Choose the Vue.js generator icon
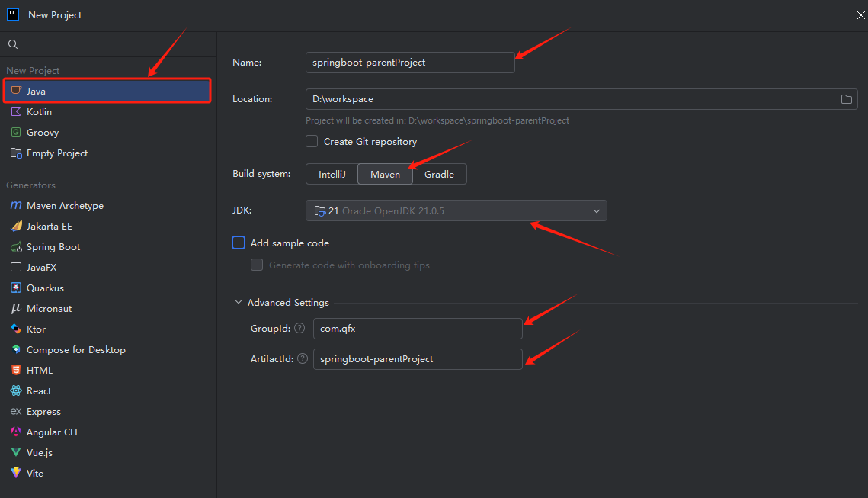 click(x=16, y=453)
